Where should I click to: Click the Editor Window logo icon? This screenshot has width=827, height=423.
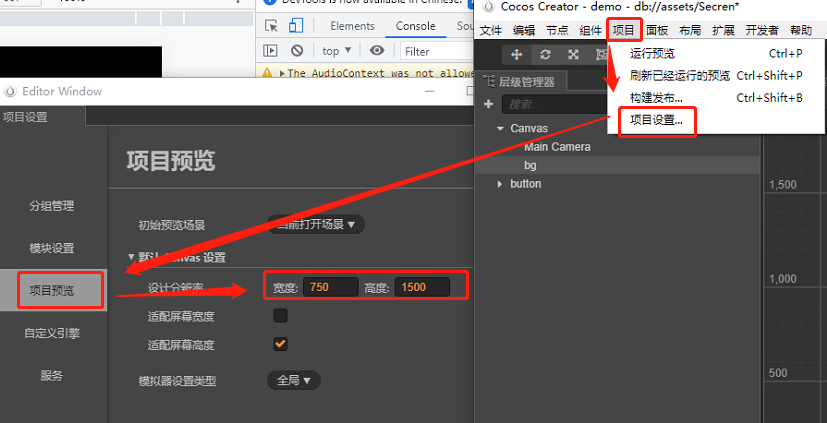(x=10, y=91)
